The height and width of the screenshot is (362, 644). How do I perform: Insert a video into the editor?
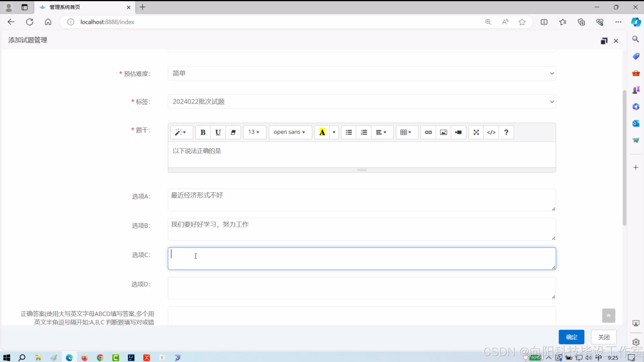(458, 132)
